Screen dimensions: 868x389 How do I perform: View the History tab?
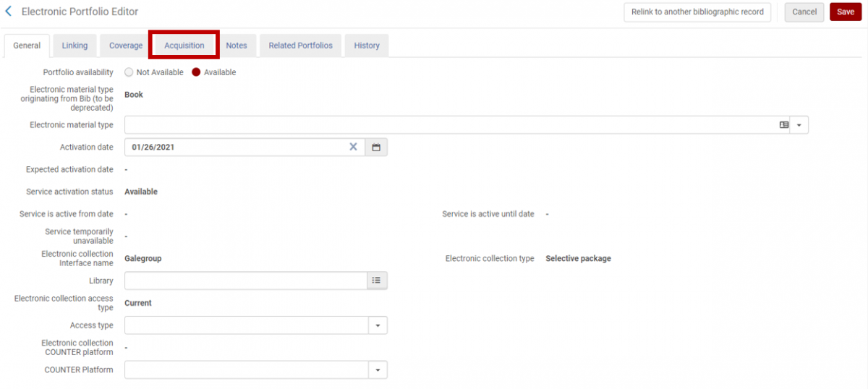click(x=367, y=46)
